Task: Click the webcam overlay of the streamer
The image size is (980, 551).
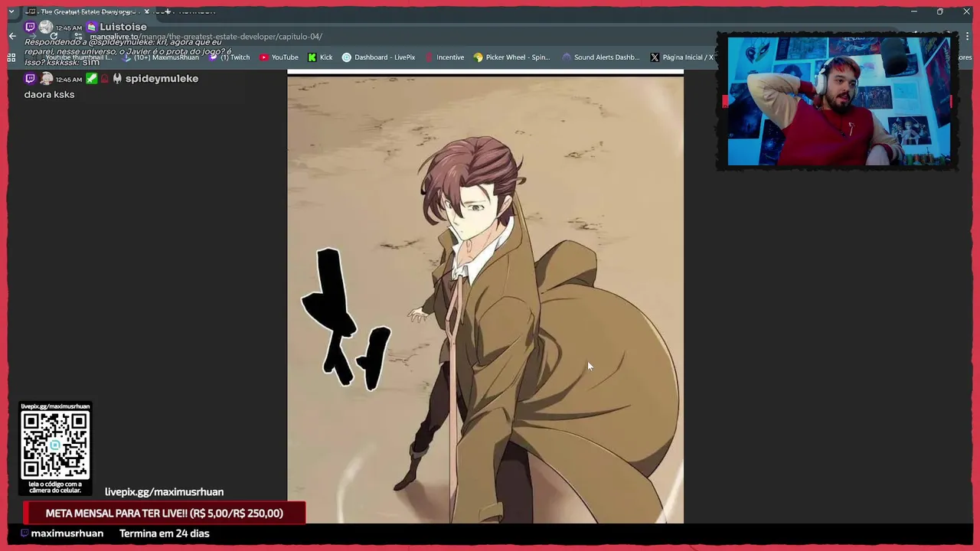Action: pos(838,101)
